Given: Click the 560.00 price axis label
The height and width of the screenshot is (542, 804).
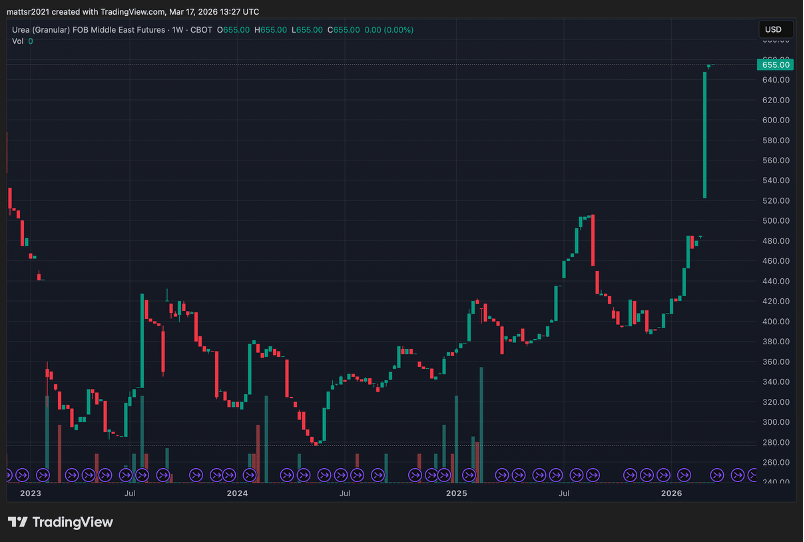Looking at the screenshot, I should click(776, 160).
